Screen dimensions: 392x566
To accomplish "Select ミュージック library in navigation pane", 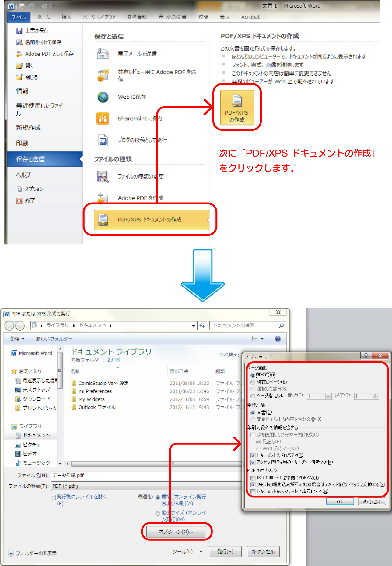I will pyautogui.click(x=33, y=463).
